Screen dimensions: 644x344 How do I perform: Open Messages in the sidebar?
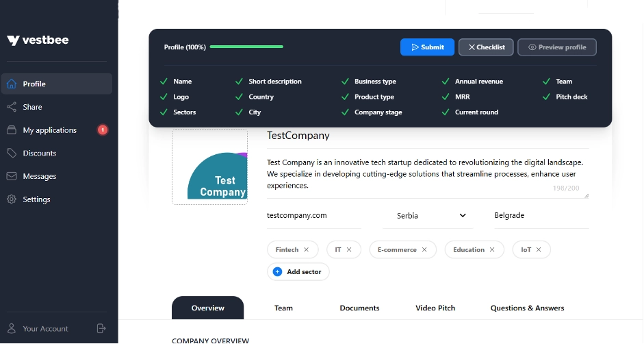(57, 176)
